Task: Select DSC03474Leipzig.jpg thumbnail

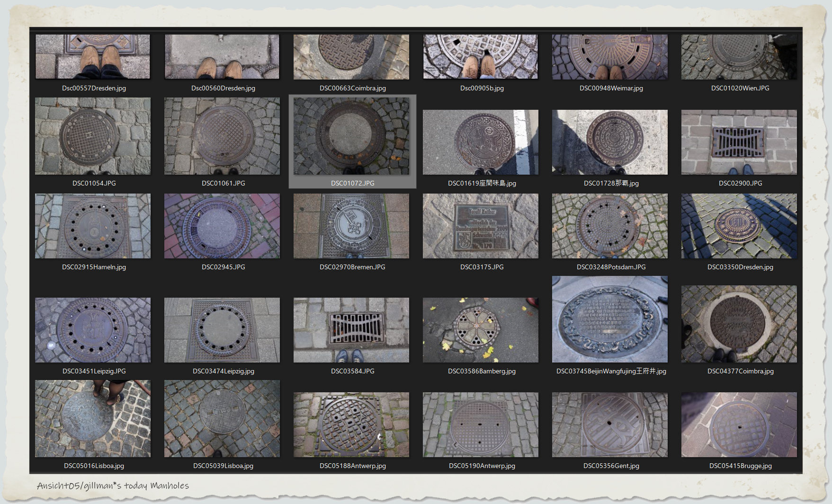Action: 222,330
